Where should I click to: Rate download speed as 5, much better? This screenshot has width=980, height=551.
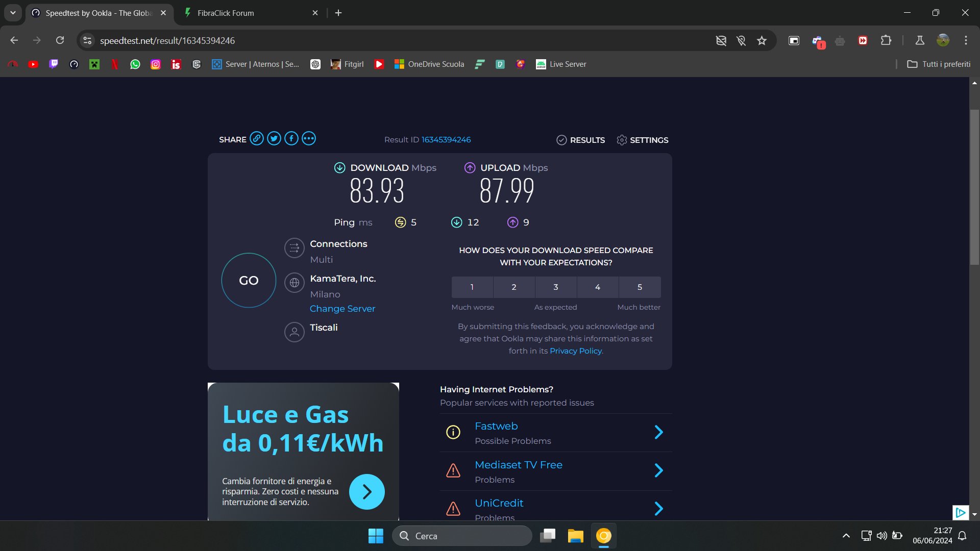click(x=640, y=287)
